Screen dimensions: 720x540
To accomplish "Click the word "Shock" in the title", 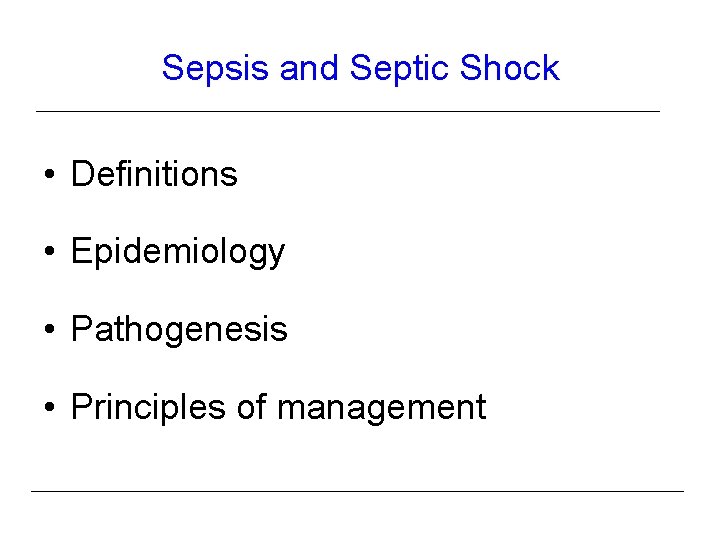I will tap(510, 68).
